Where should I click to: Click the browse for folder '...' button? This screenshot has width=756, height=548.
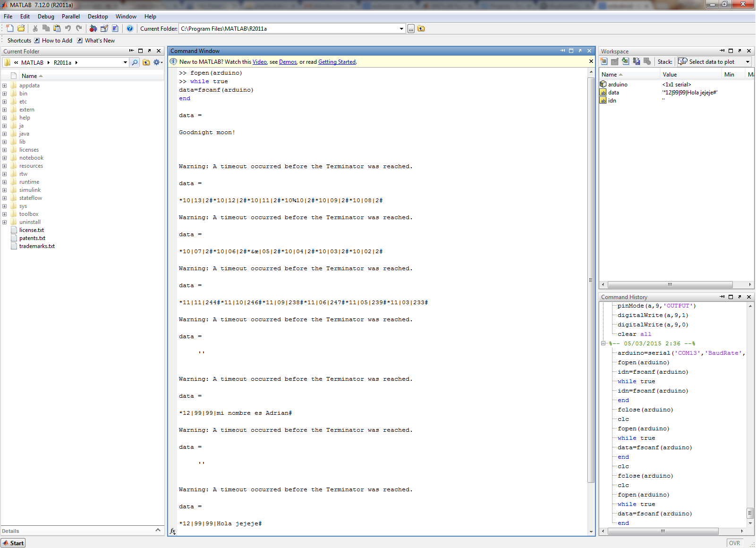[x=411, y=29]
